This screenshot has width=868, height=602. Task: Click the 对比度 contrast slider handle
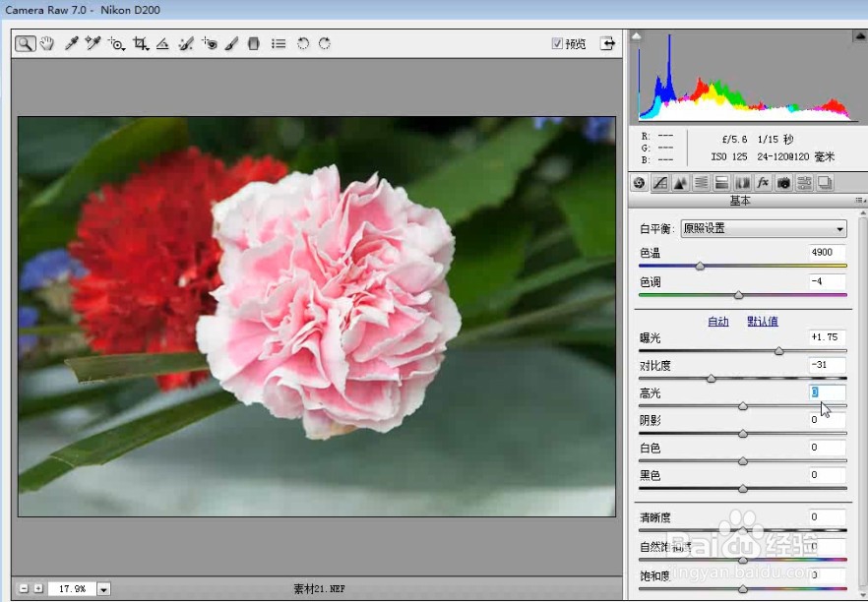712,379
